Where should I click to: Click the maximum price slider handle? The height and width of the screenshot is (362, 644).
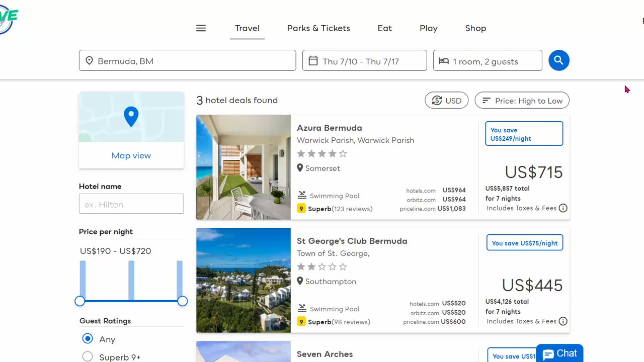tap(182, 301)
